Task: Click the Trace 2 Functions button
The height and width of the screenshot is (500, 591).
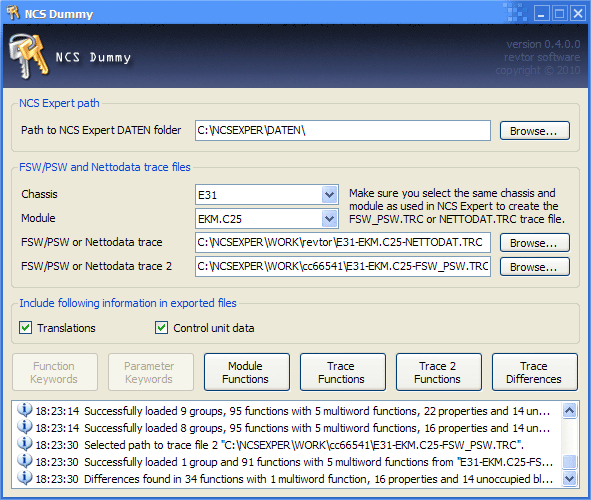Action: coord(439,372)
